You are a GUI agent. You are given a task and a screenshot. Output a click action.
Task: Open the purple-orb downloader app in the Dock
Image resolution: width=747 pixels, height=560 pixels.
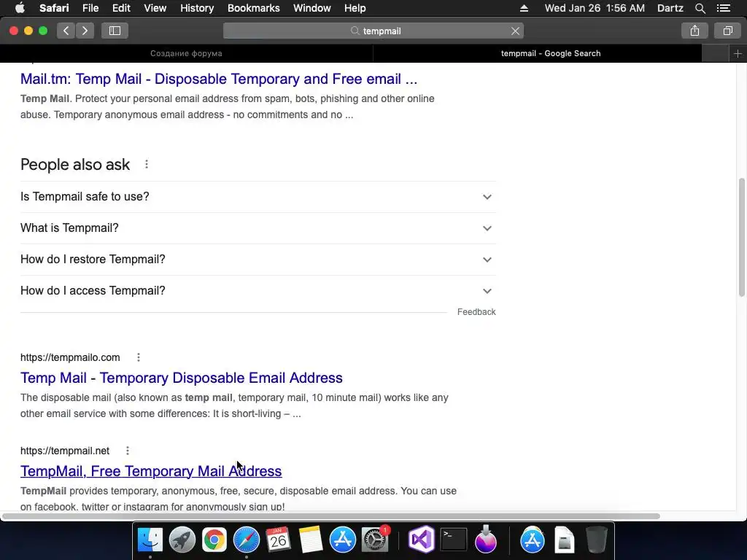485,540
